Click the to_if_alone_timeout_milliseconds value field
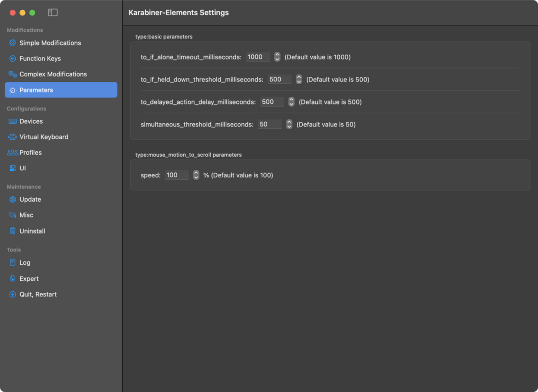The image size is (538, 392). coord(258,57)
